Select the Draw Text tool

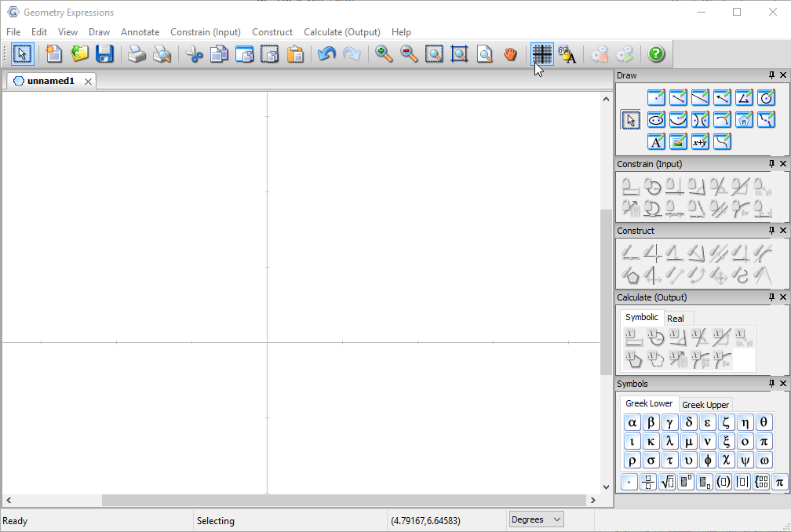pos(656,142)
